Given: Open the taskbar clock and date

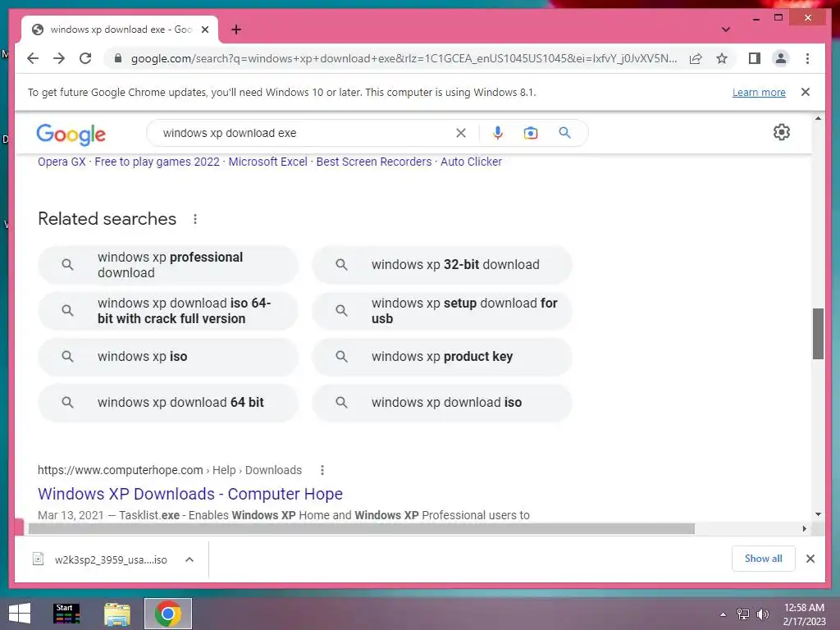Looking at the screenshot, I should pos(804,614).
